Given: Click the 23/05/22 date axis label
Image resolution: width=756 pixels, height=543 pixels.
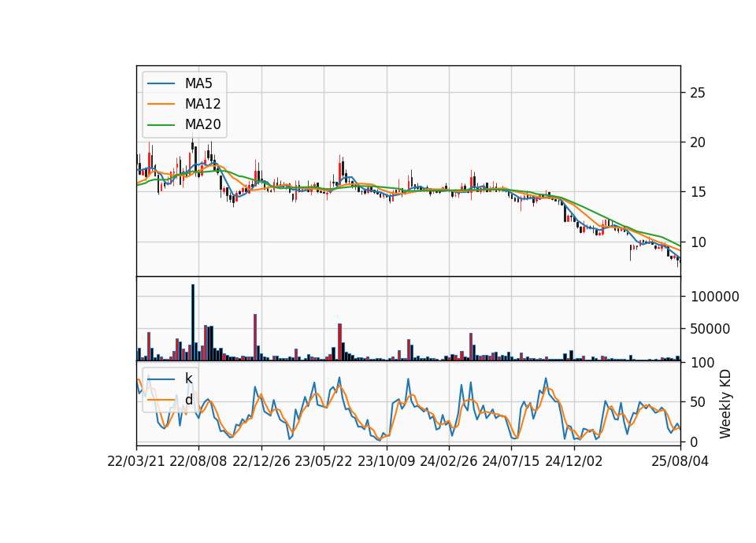Looking at the screenshot, I should point(324,461).
